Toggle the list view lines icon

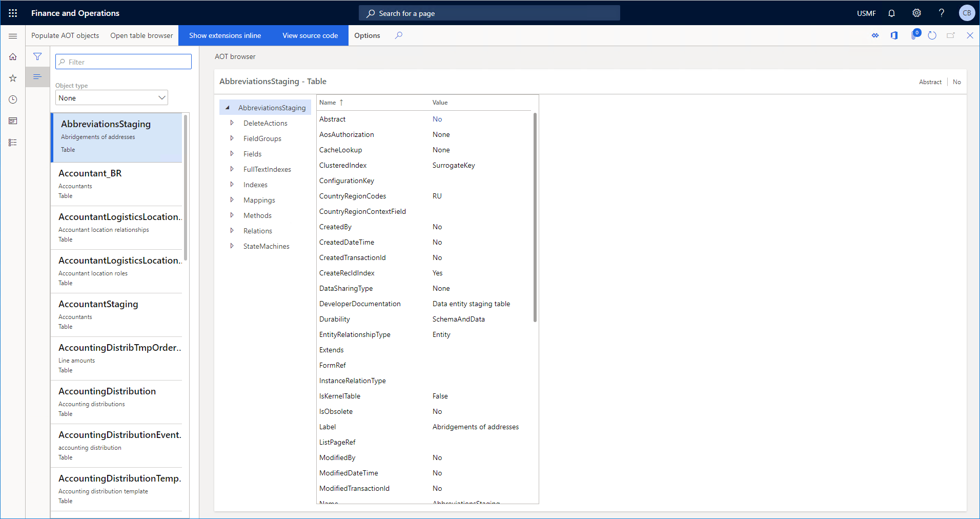click(x=37, y=77)
